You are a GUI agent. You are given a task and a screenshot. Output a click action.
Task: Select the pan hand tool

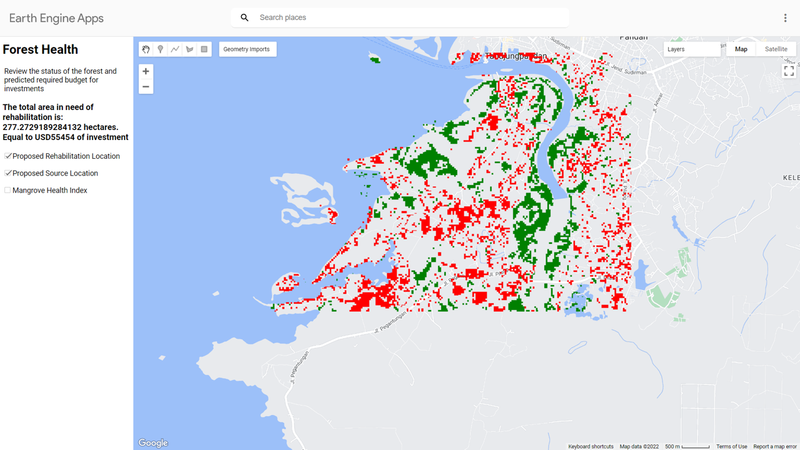pos(146,49)
